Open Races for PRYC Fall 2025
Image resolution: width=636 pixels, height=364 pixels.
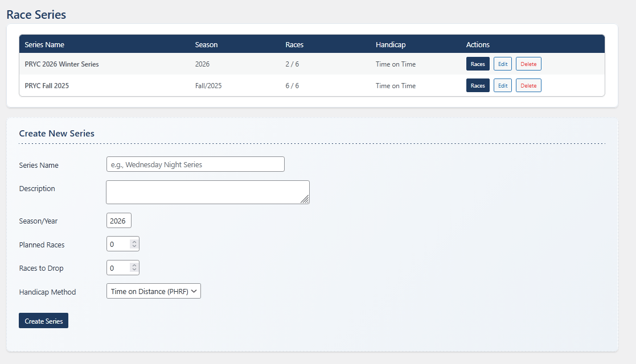pos(478,85)
